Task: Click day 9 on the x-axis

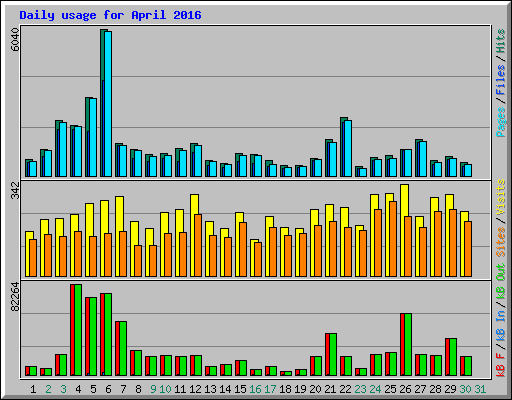Action: pos(153,389)
